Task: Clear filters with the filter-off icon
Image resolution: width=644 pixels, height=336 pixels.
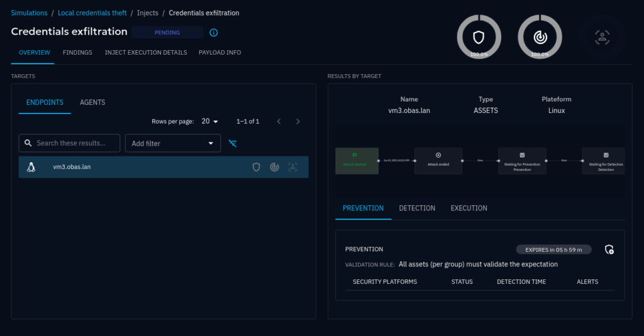Action: 233,143
